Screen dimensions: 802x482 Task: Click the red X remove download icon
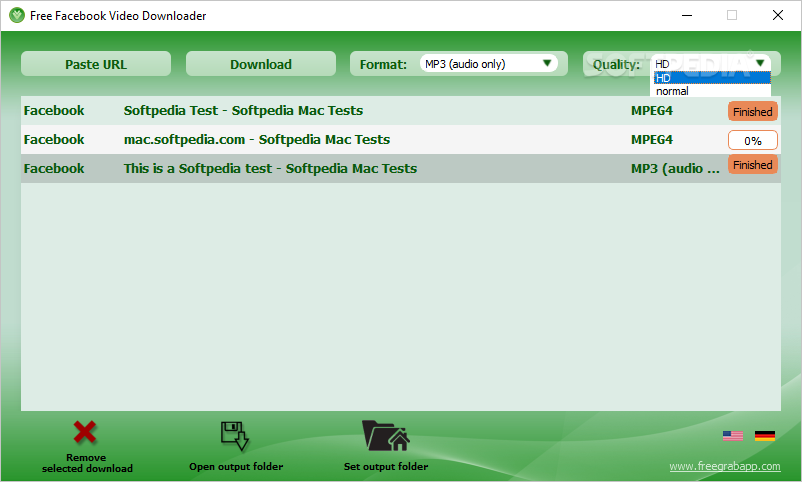pos(85,432)
